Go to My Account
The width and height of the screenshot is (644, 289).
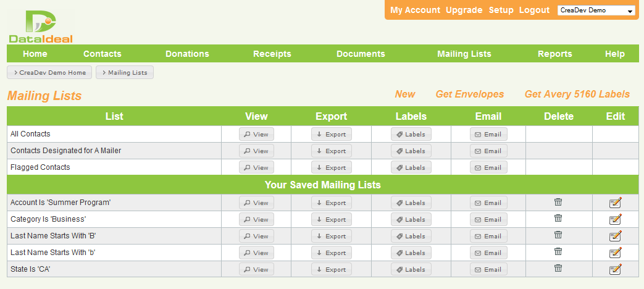(415, 10)
